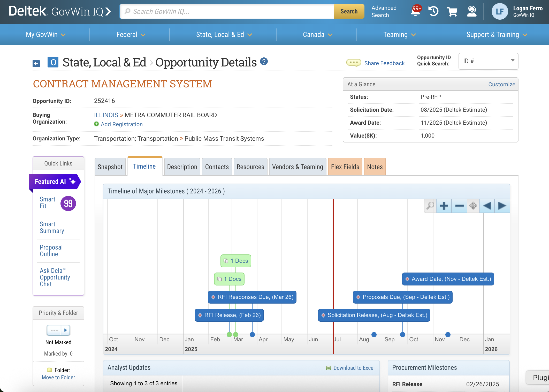Click the folder icon beside Folder label

(x=50, y=370)
